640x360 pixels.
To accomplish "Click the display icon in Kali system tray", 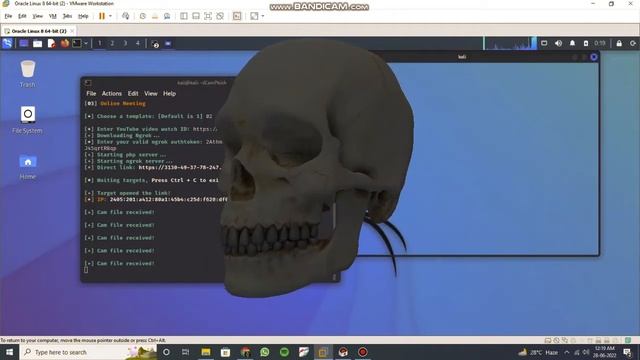I will coord(544,43).
